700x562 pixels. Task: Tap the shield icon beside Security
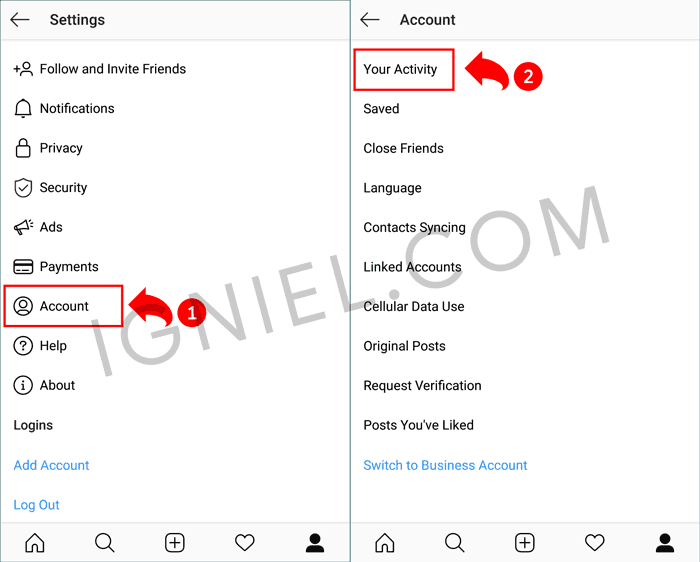[23, 187]
